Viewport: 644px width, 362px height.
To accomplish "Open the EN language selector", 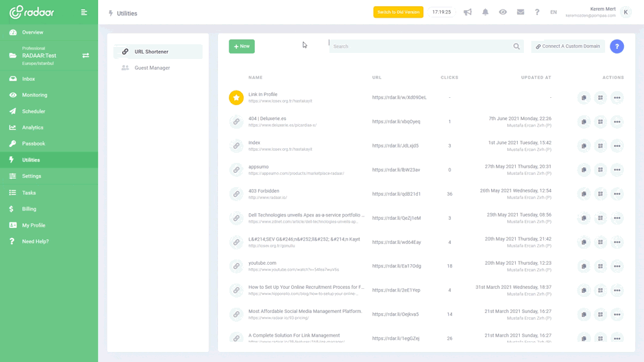I will tap(553, 12).
